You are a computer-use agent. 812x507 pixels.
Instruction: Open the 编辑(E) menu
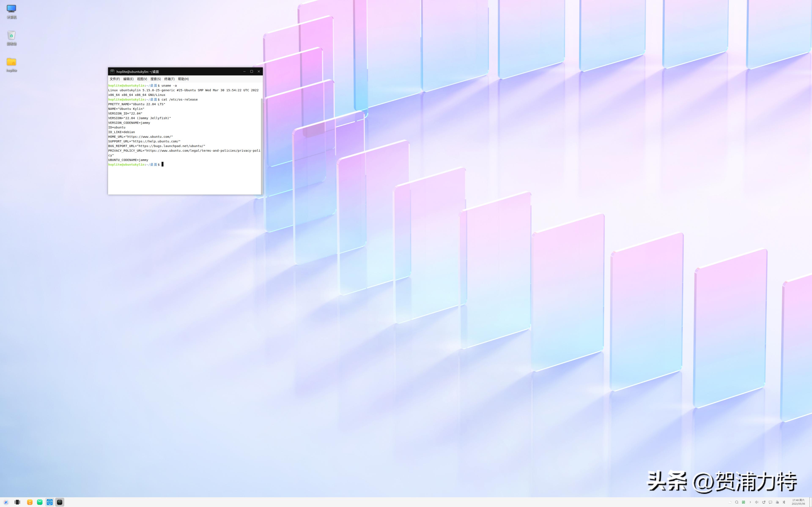pyautogui.click(x=128, y=79)
